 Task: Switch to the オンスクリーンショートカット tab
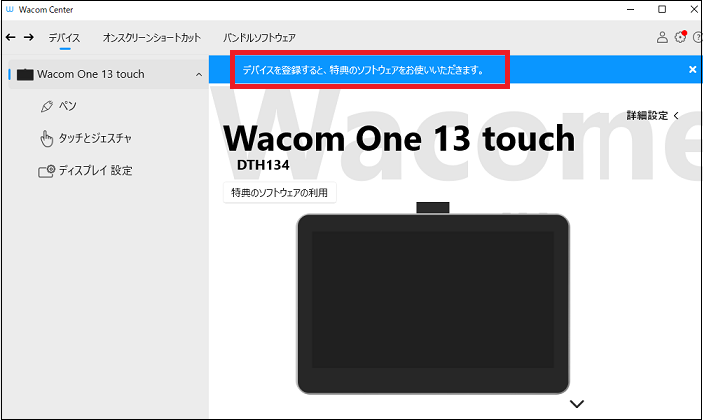coord(152,38)
